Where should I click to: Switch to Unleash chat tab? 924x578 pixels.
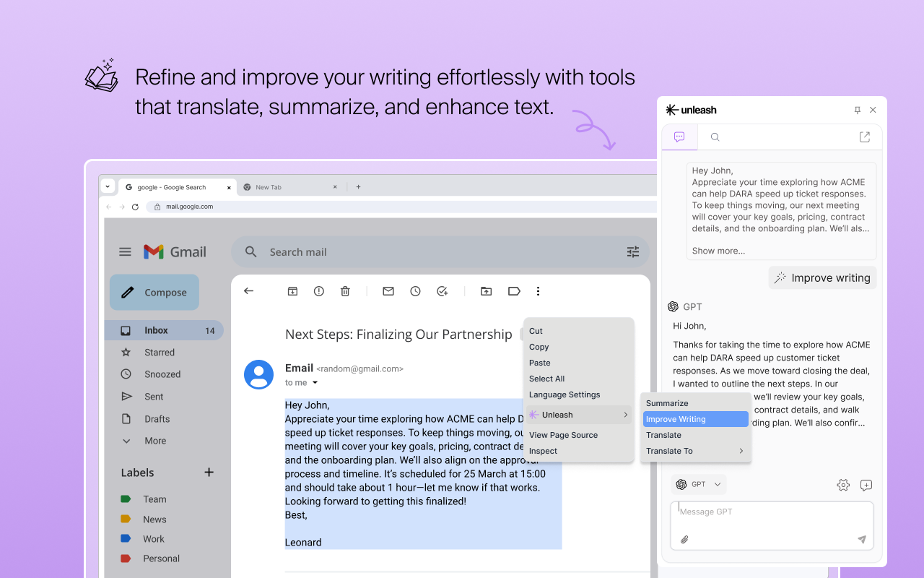[679, 137]
